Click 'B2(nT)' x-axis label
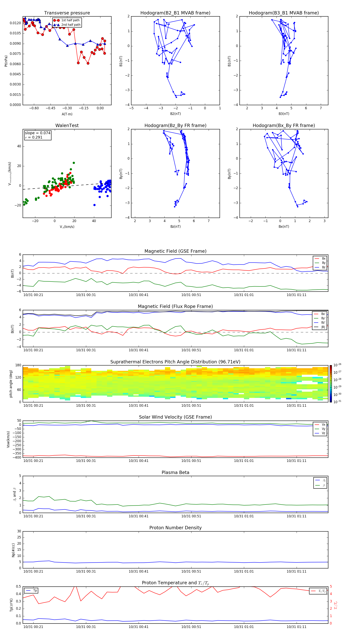 click(175, 114)
